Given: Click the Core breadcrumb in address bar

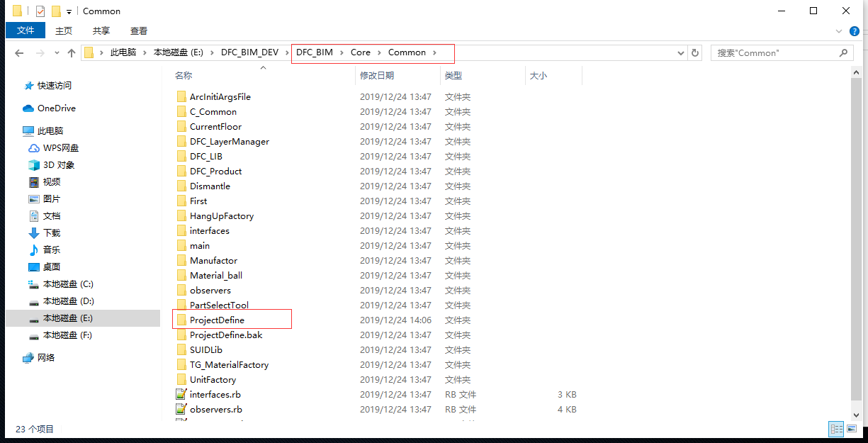Looking at the screenshot, I should coord(360,52).
